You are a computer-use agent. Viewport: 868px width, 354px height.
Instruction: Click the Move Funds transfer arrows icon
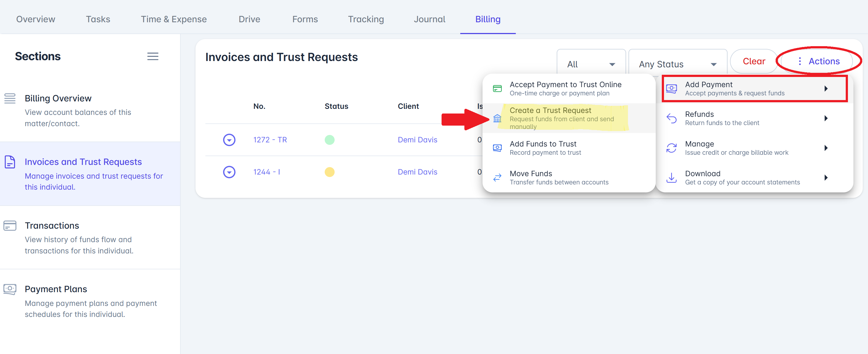[x=497, y=178]
